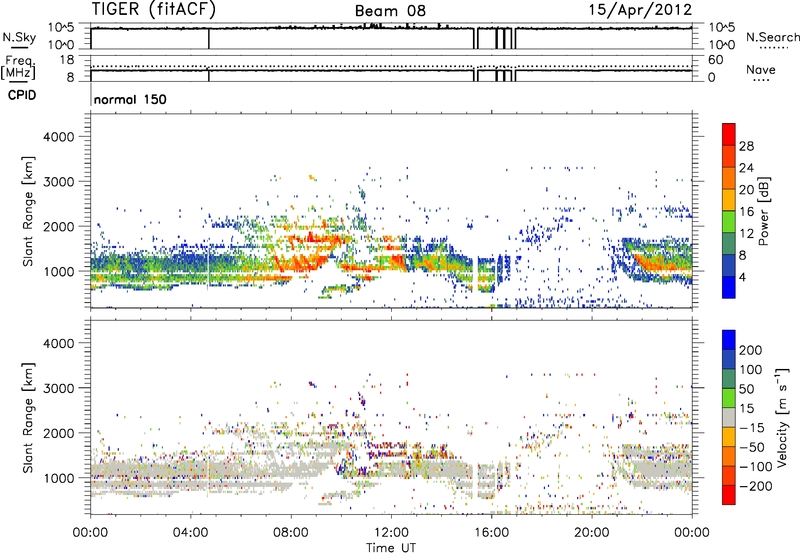Viewport: 800px width, 554px height.
Task: Click the 28 label on the Power color bar
Action: pyautogui.click(x=746, y=146)
